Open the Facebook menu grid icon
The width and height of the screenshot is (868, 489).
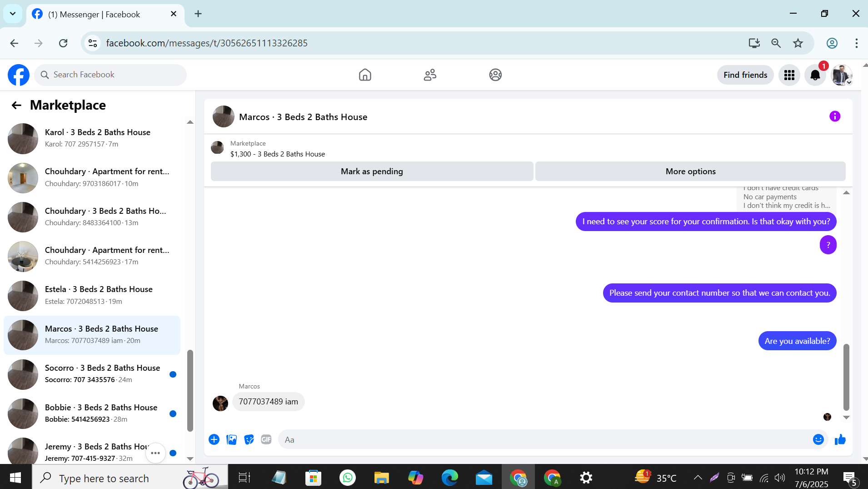789,75
